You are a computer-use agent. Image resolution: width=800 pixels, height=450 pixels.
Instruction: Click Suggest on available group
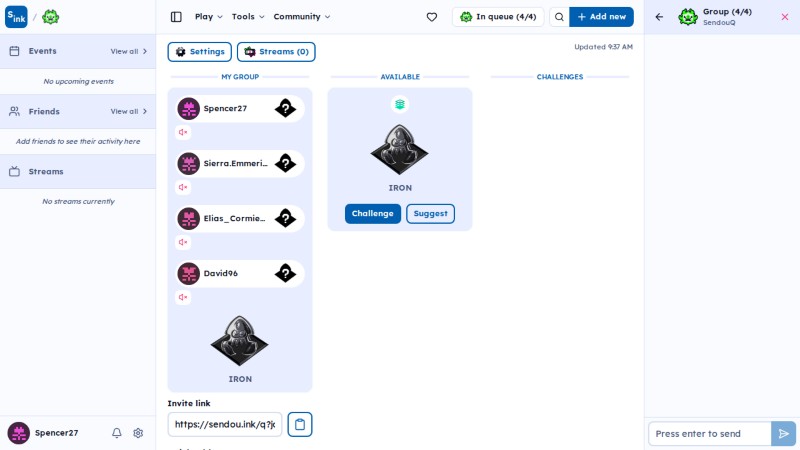tap(430, 214)
